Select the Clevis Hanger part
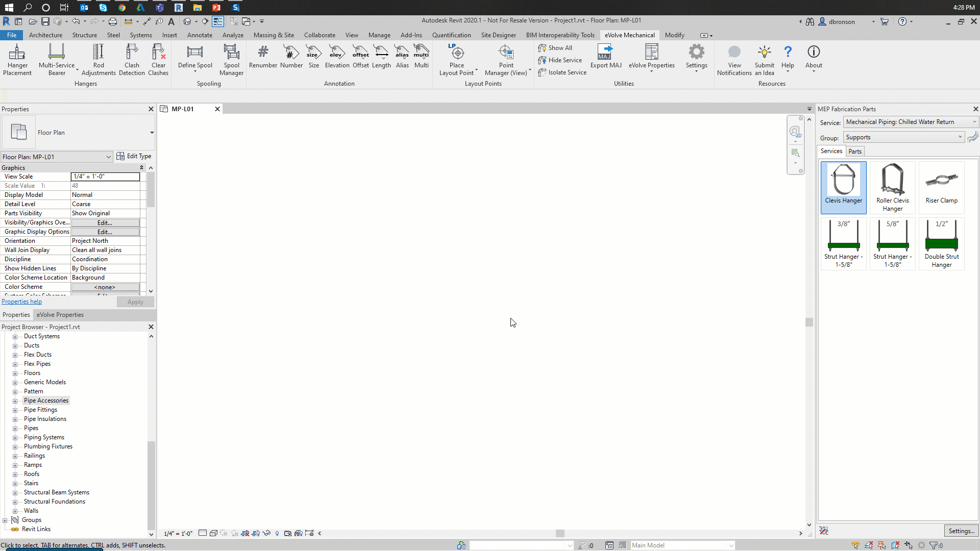 click(x=843, y=187)
